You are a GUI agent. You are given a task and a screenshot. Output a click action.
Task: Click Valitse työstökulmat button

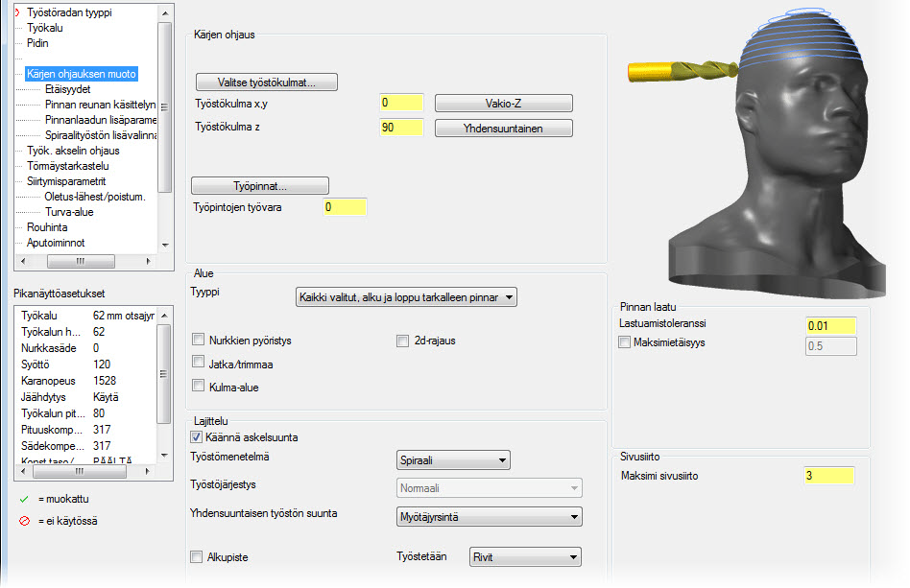(267, 82)
